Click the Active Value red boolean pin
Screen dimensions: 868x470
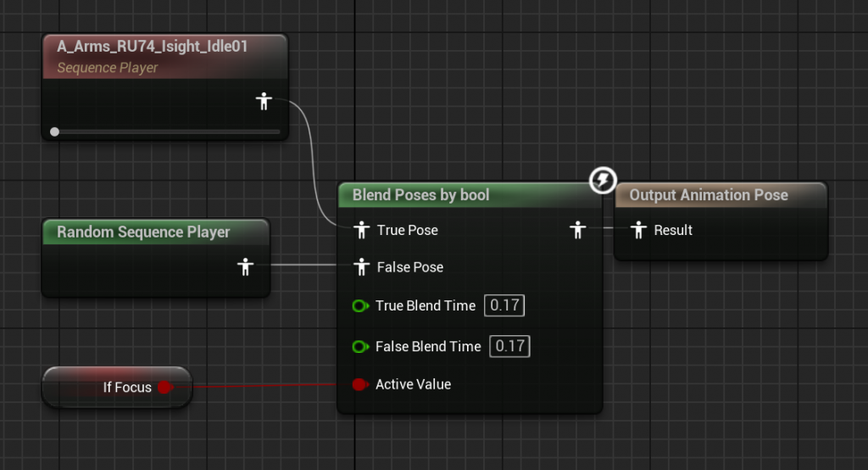[x=359, y=384]
